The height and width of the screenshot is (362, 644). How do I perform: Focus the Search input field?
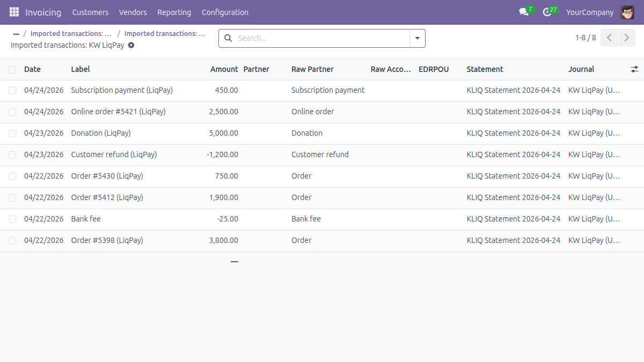[322, 38]
